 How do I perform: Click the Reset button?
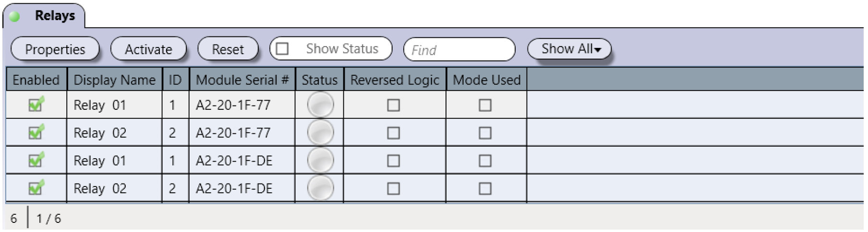(x=228, y=49)
